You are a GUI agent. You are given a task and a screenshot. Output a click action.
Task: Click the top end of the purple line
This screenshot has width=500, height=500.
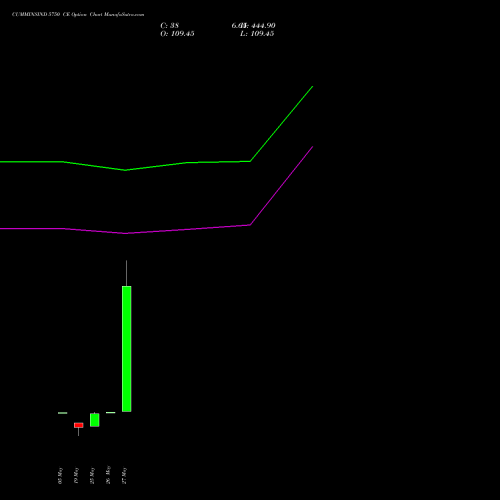[x=312, y=147]
